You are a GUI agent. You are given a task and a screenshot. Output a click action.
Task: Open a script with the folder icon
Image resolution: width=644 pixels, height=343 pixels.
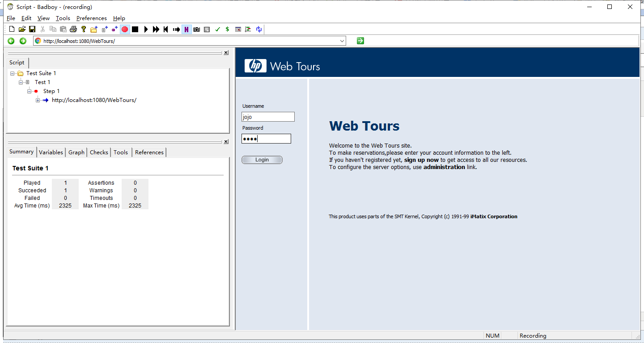[22, 30]
